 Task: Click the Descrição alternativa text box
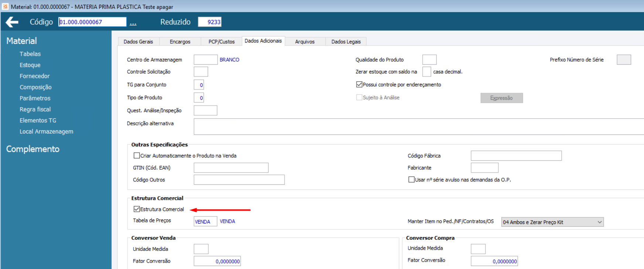[x=419, y=127]
